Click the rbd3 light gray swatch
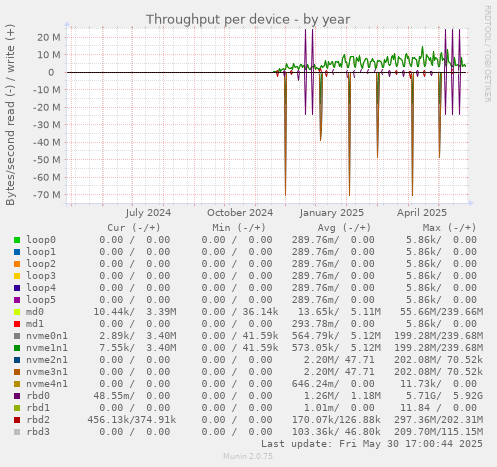Image resolution: width=497 pixels, height=467 pixels. [17, 432]
